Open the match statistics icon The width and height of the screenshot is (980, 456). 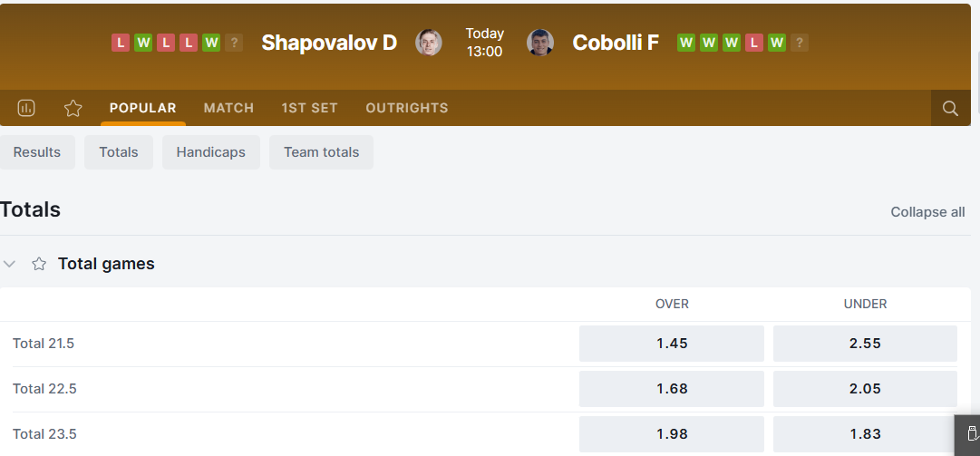click(x=26, y=108)
